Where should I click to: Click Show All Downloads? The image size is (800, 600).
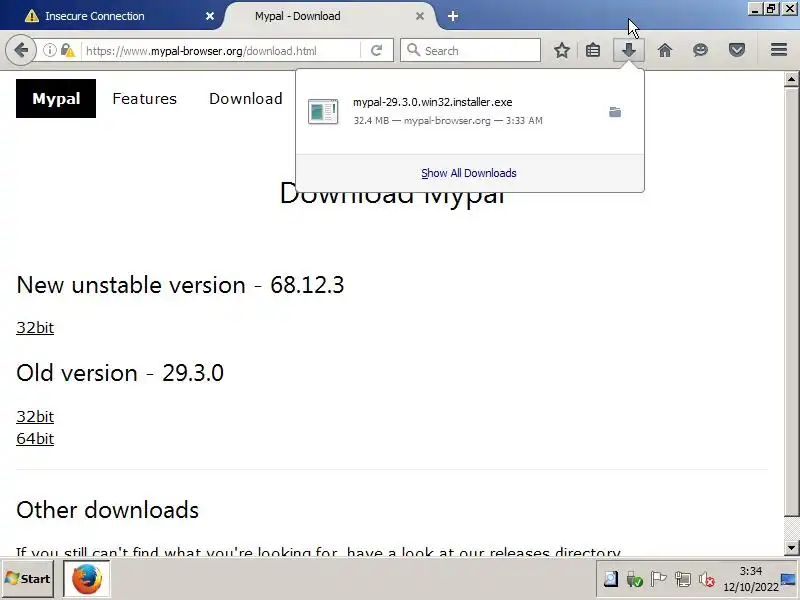pyautogui.click(x=469, y=173)
